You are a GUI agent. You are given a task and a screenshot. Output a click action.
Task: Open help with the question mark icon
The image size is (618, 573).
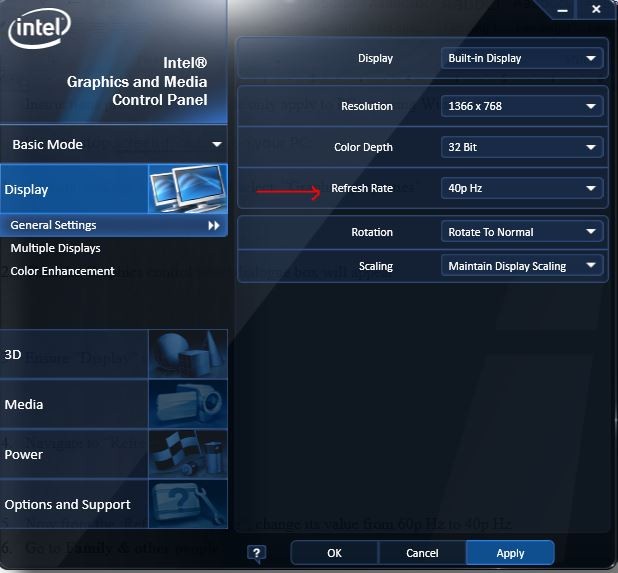point(257,553)
